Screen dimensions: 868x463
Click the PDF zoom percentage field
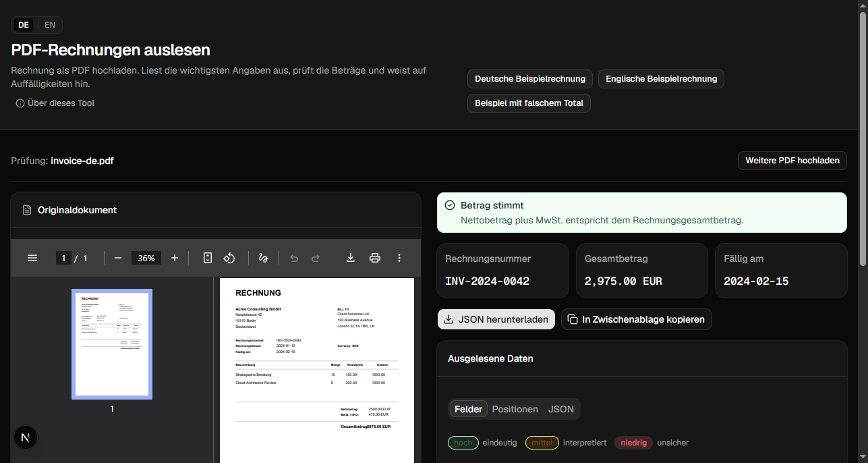click(x=146, y=258)
